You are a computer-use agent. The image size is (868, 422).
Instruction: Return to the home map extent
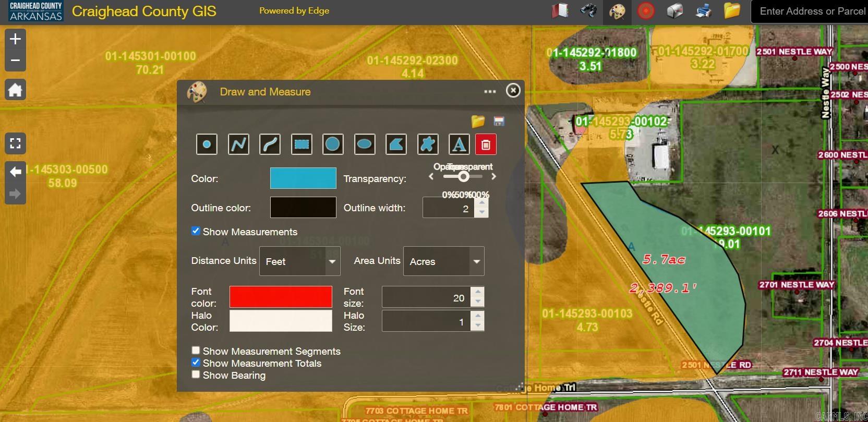pos(15,90)
